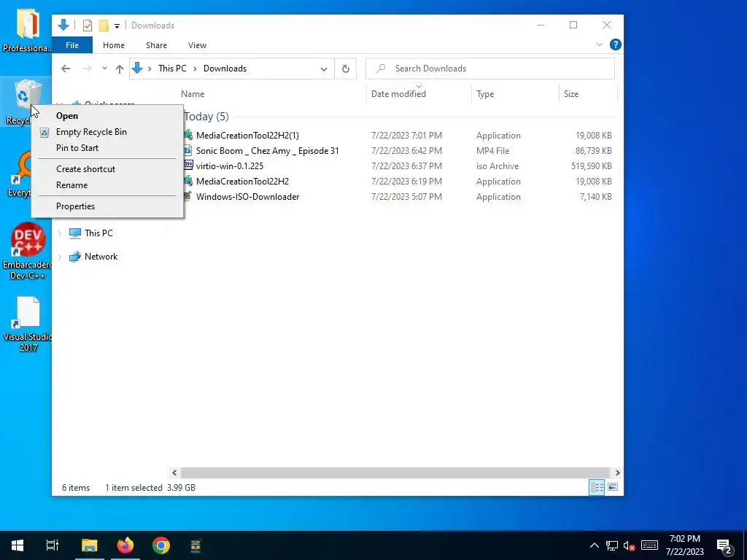Refresh the Downloads folder
Viewport: 747px width, 560px height.
point(345,69)
